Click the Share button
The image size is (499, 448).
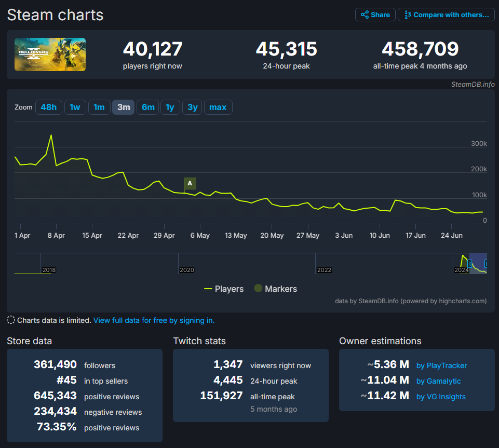[375, 15]
